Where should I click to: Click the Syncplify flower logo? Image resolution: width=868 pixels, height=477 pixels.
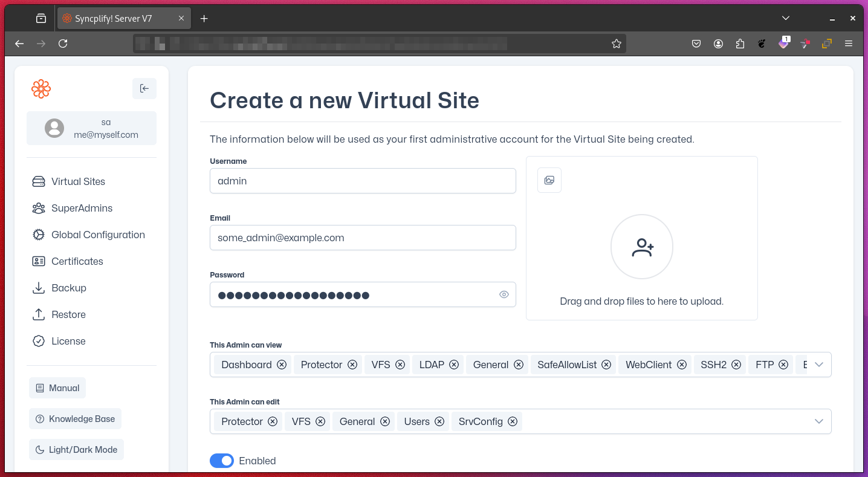(x=40, y=88)
